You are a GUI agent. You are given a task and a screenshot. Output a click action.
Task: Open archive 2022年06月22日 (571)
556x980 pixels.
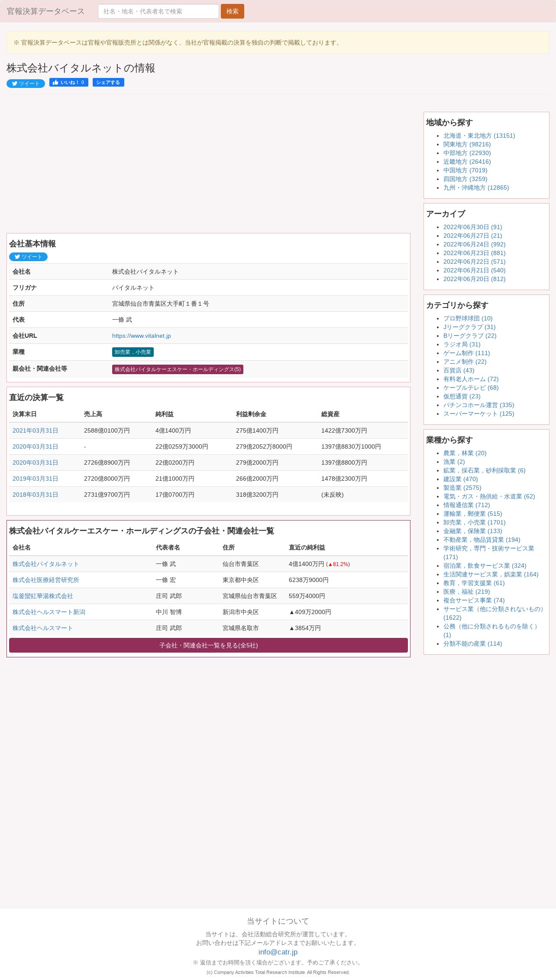point(474,262)
